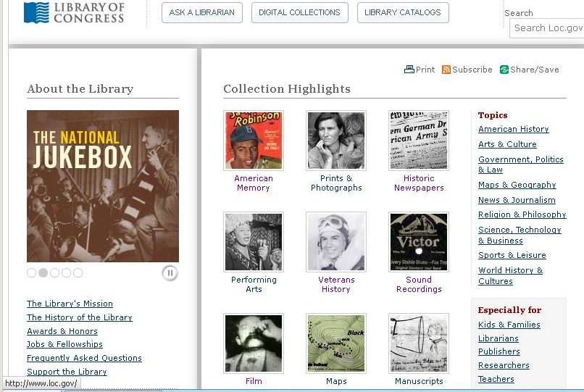Open the News & Journalism topic link
584x392 pixels.
click(517, 200)
